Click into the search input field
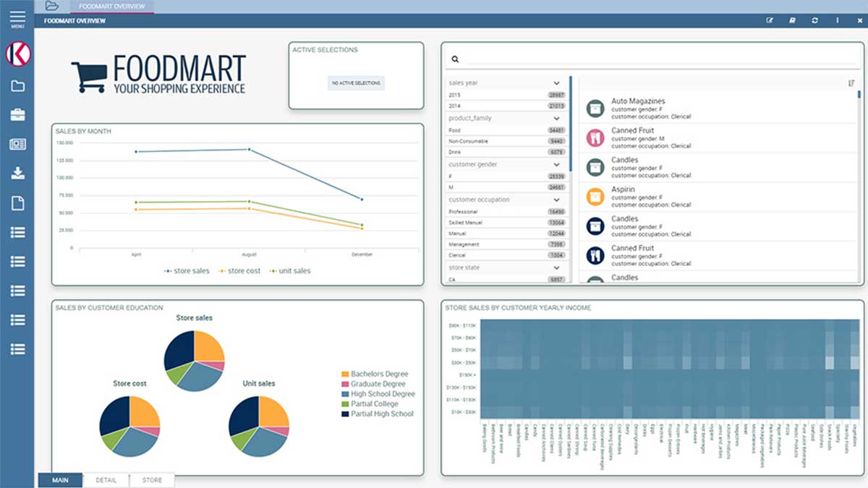This screenshot has width=868, height=488. (662, 59)
